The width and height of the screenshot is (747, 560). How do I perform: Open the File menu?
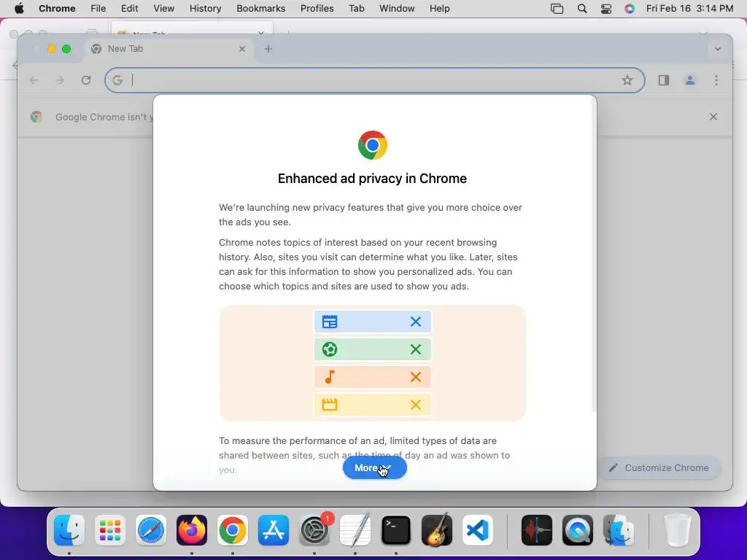[98, 9]
